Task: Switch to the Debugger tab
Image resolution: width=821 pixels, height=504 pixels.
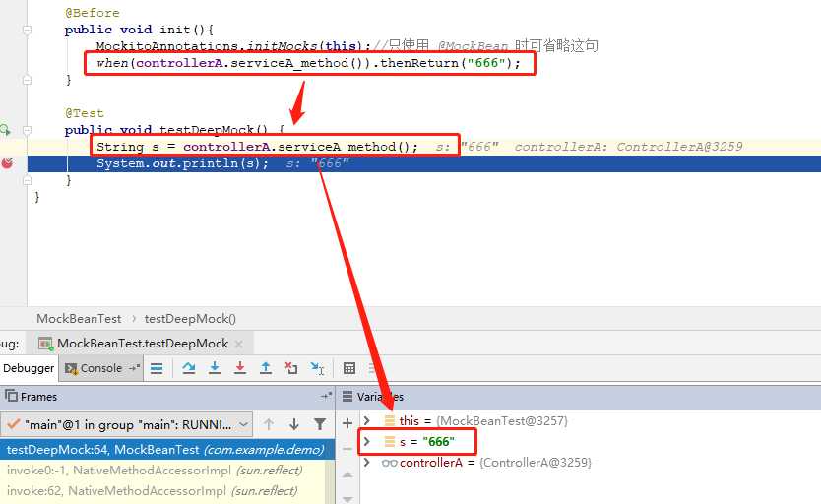Action: 29,368
